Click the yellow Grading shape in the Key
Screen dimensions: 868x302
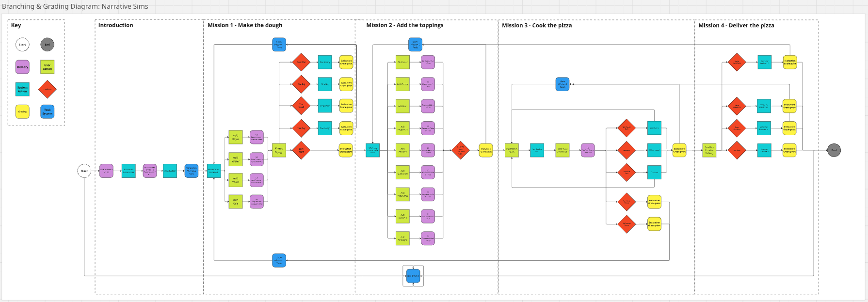click(x=22, y=111)
